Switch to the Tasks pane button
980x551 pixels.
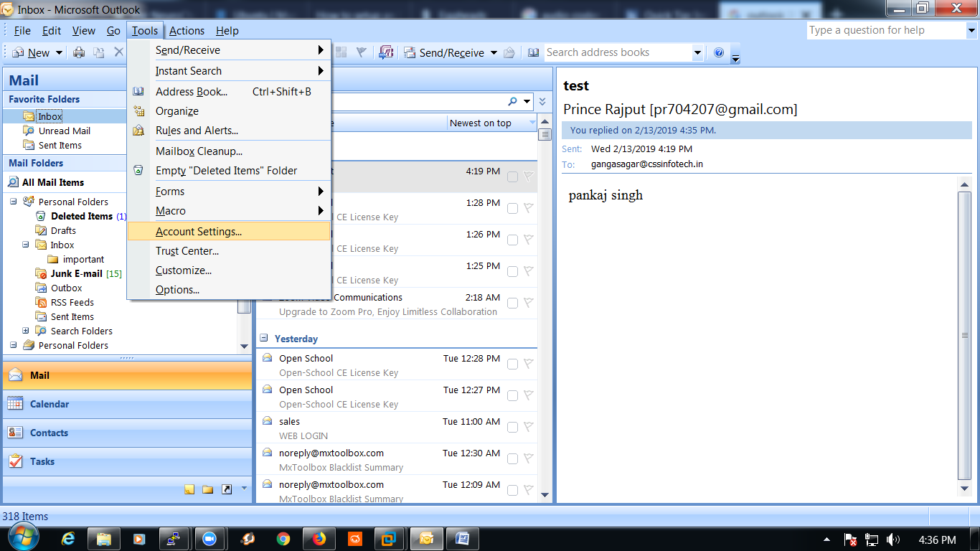pos(128,461)
